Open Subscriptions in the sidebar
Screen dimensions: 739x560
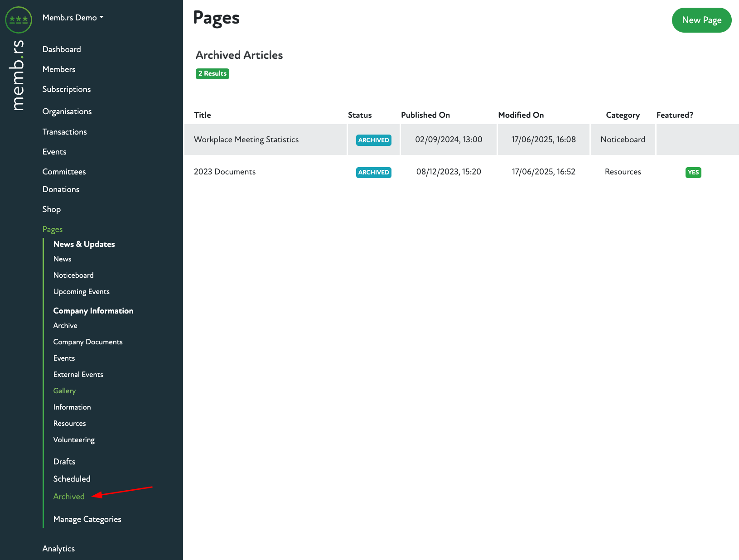pyautogui.click(x=67, y=89)
